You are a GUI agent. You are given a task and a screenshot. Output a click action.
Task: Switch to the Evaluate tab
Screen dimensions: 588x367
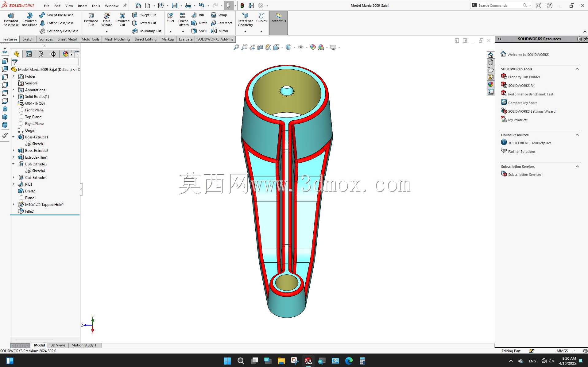pos(186,39)
